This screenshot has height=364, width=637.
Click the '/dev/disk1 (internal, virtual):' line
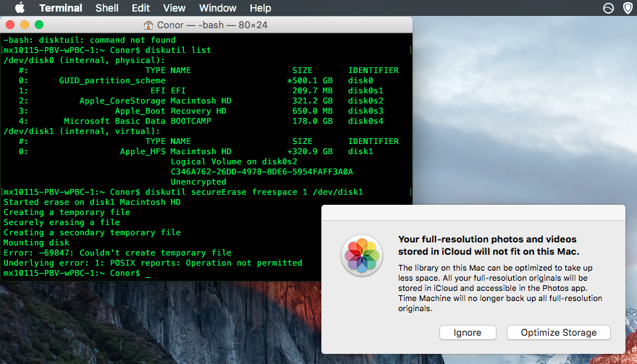(82, 131)
